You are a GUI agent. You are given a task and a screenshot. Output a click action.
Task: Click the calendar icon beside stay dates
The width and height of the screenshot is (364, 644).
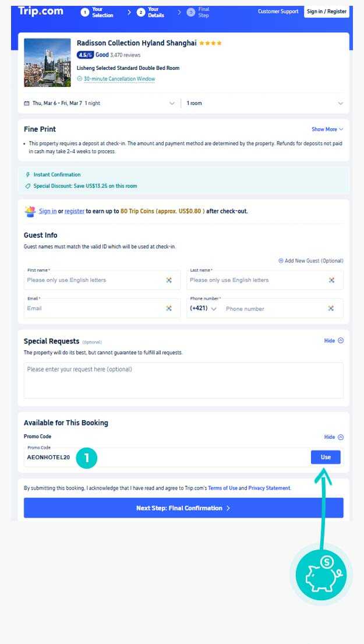27,103
